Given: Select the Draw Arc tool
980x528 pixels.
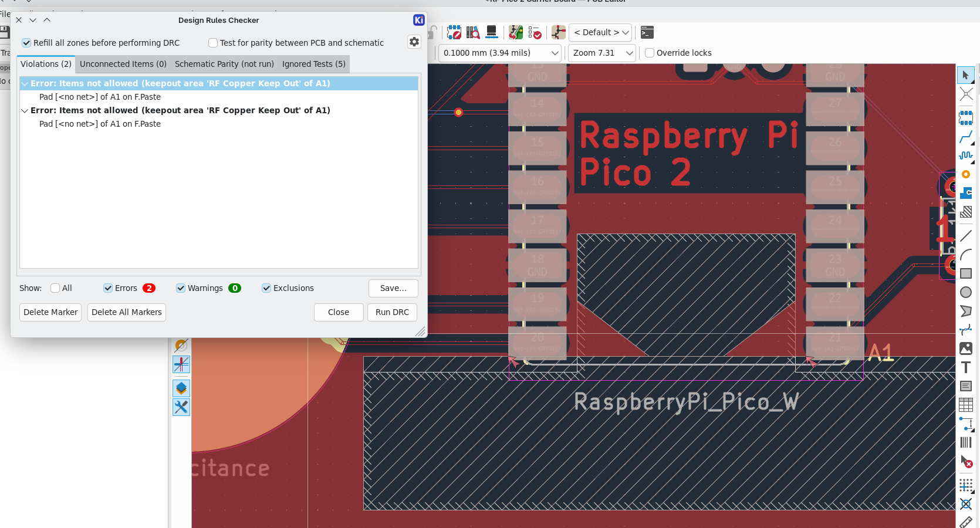Looking at the screenshot, I should pos(966,255).
